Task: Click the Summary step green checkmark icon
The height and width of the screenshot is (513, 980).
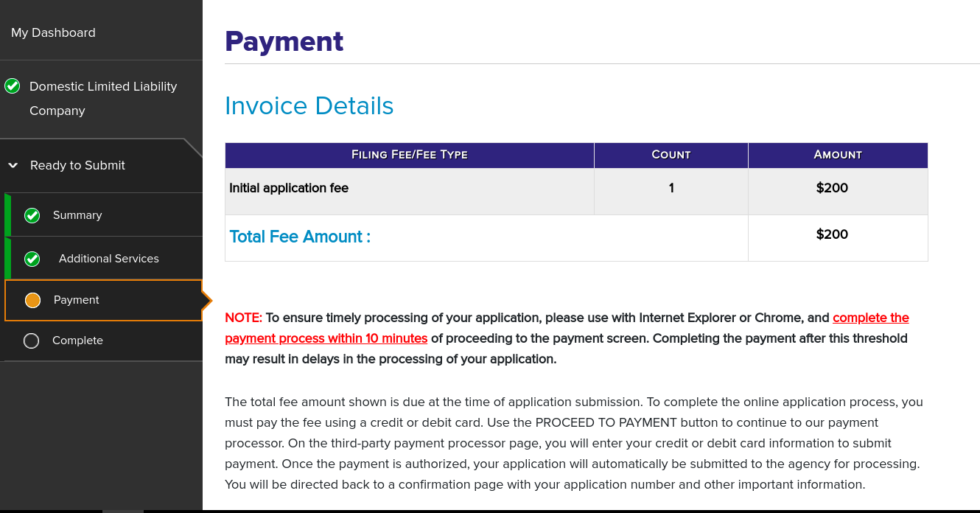Action: click(x=32, y=215)
